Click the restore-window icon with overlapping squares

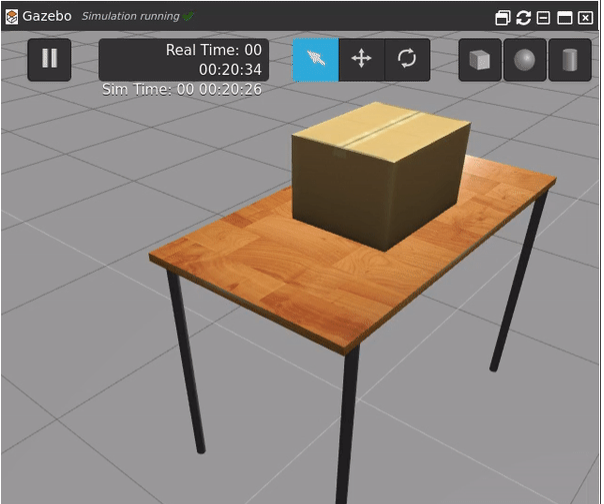pos(503,17)
